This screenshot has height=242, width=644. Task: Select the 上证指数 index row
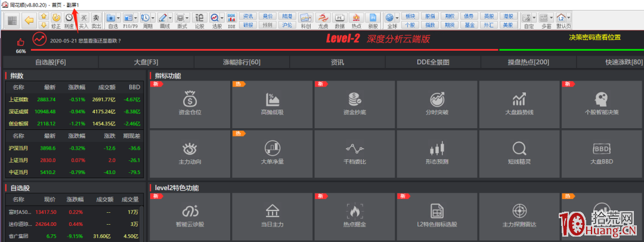(x=75, y=100)
